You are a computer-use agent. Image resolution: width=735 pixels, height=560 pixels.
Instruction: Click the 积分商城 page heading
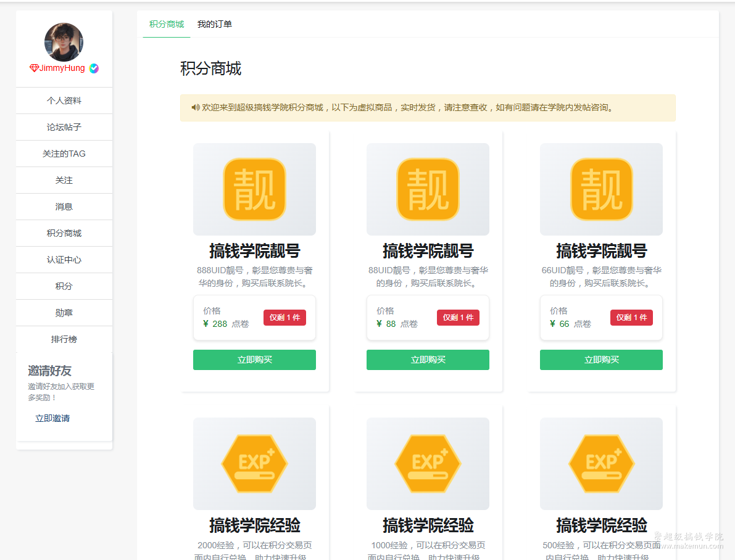tap(211, 69)
